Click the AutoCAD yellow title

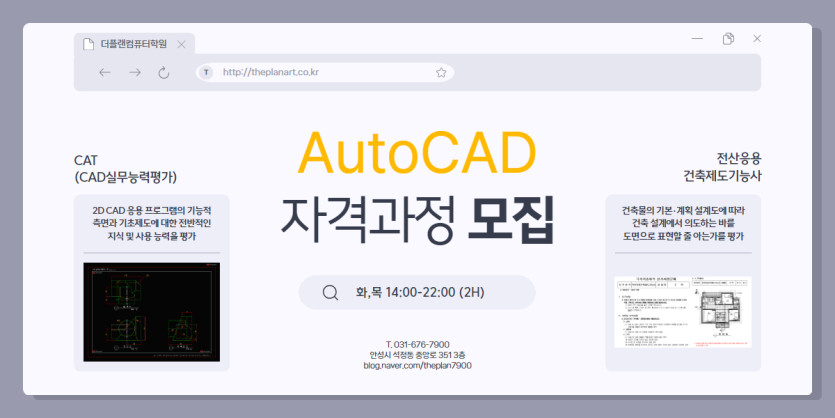(x=417, y=153)
